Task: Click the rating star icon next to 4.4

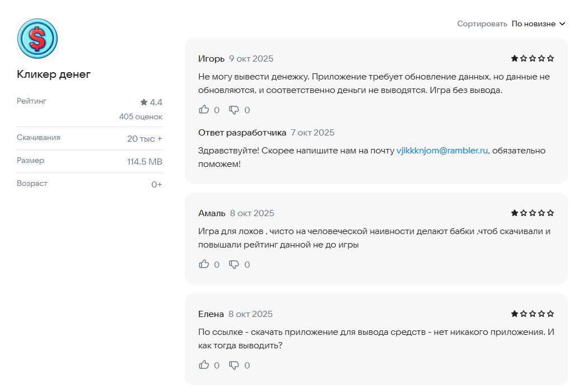Action: pyautogui.click(x=144, y=102)
